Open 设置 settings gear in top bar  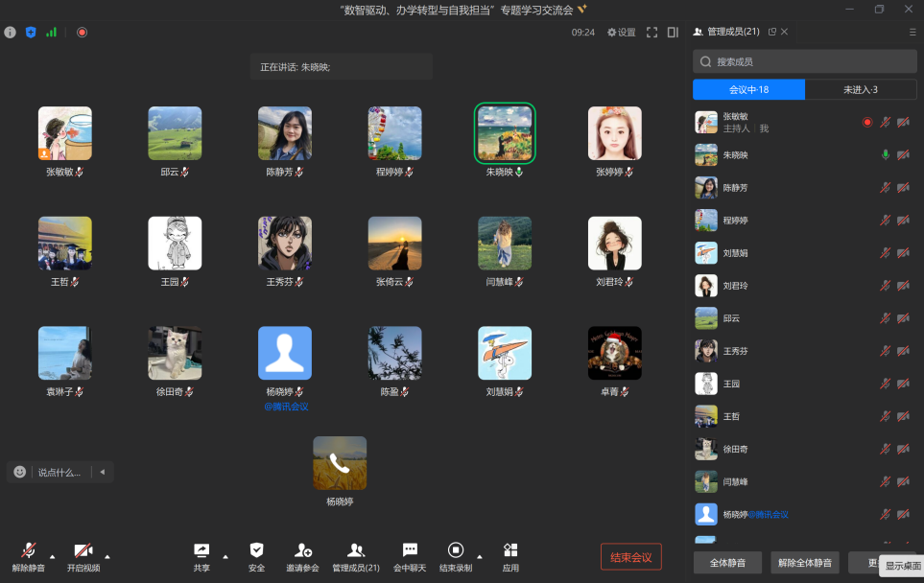coord(621,32)
